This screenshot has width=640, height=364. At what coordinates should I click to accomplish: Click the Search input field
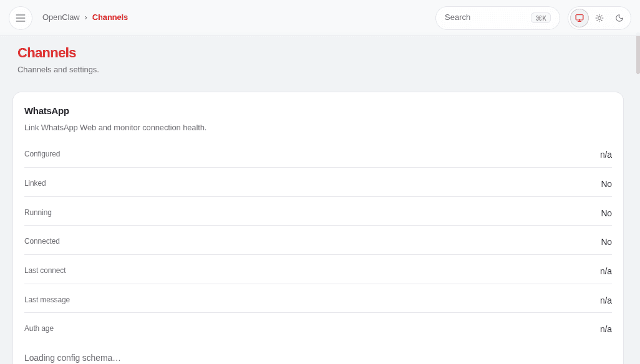click(x=487, y=17)
